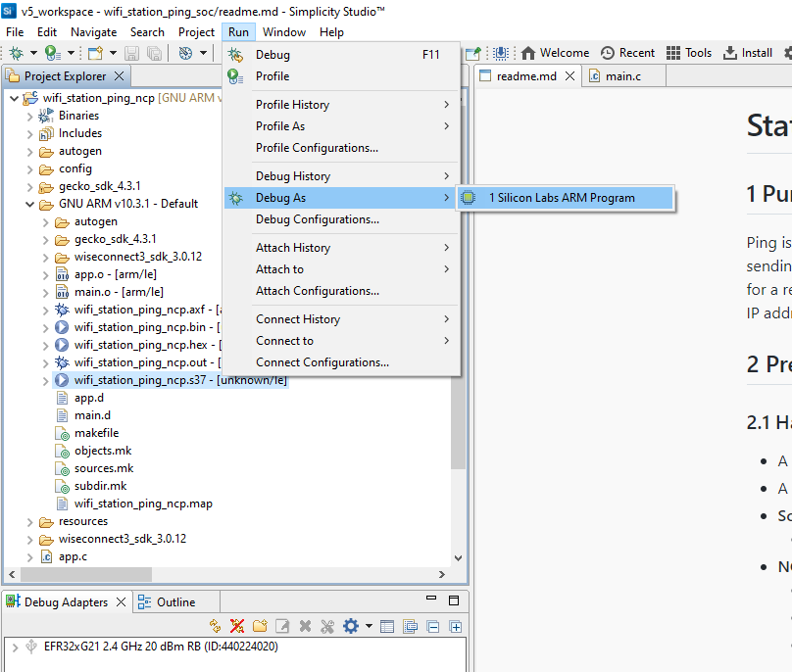This screenshot has width=792, height=672.
Task: Click the Project Explorer horizontal scrollbar
Action: click(86, 574)
